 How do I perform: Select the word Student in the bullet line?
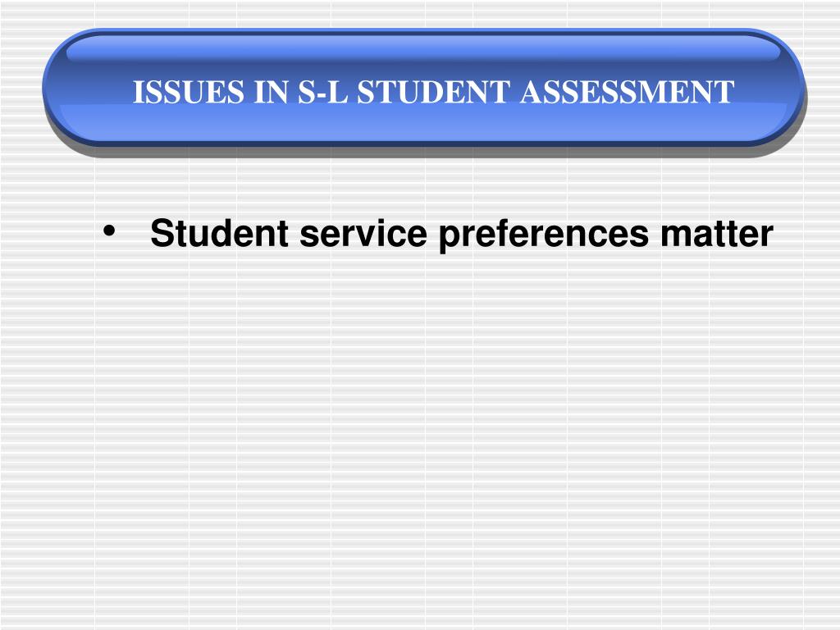(220, 233)
